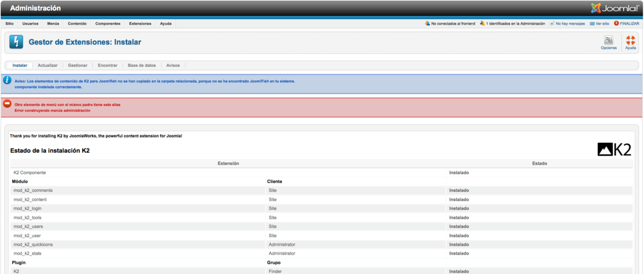
Task: Click the FINALIZAR logout icon
Action: (616, 23)
